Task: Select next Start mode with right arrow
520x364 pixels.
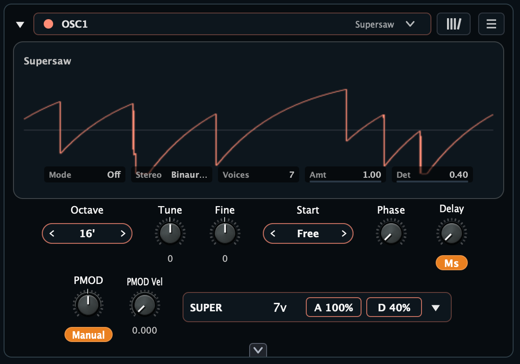Action: click(x=344, y=234)
